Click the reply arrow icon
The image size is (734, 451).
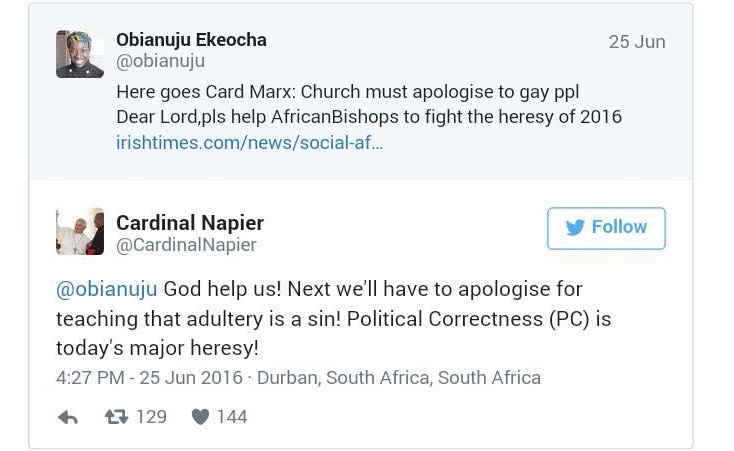68,417
